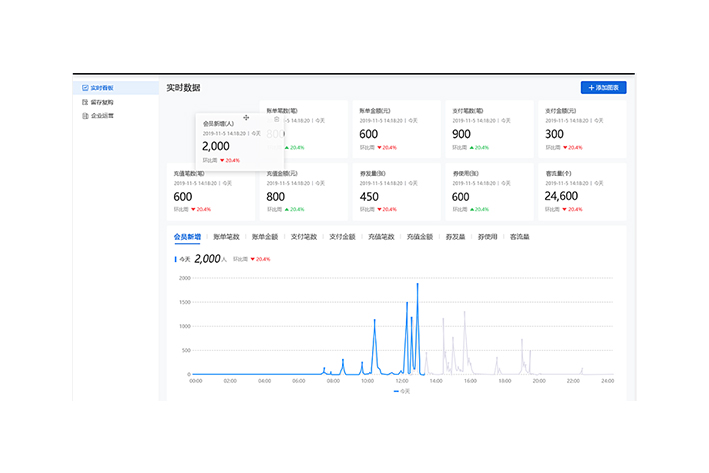Switch to the 券使用 chart tab
709x473 pixels.
(487, 237)
